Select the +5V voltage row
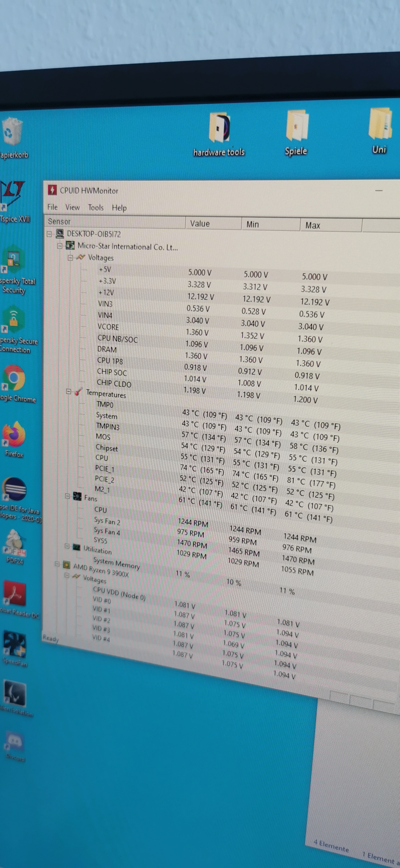Image resolution: width=400 pixels, height=868 pixels. [x=214, y=273]
